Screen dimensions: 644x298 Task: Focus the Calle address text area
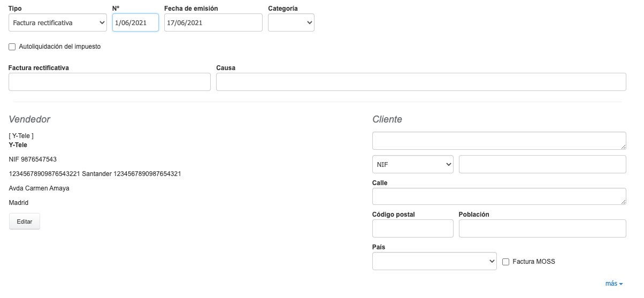[499, 196]
